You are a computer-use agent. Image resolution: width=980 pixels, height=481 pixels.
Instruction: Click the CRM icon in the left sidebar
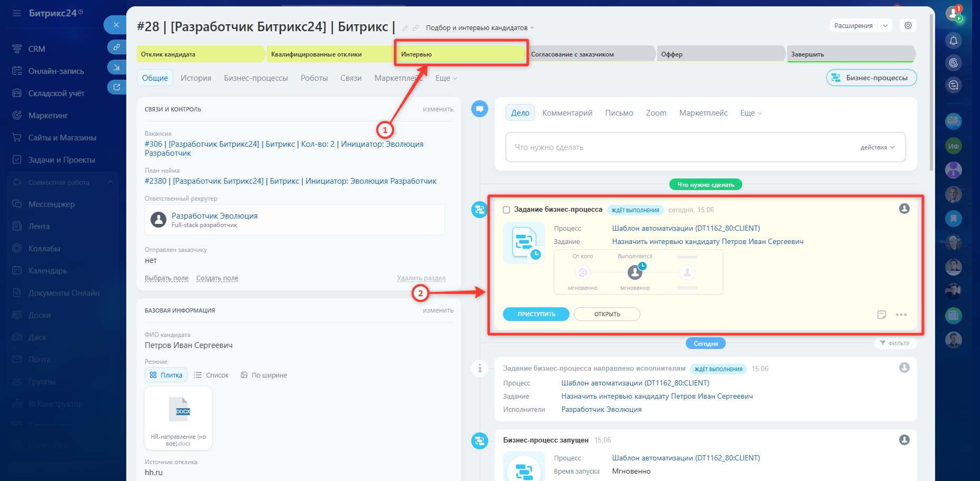pos(17,49)
